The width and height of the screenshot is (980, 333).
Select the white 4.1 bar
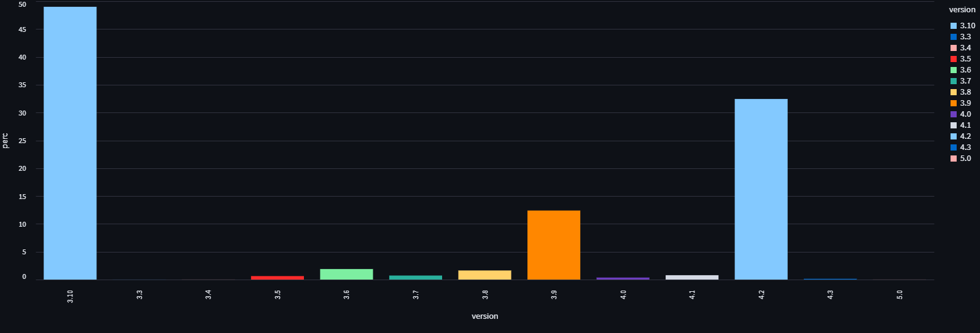click(692, 277)
